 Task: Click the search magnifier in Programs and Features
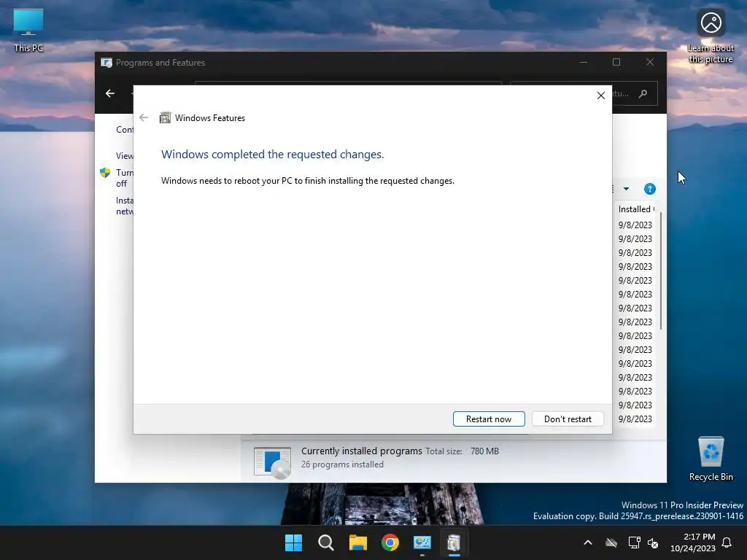643,93
